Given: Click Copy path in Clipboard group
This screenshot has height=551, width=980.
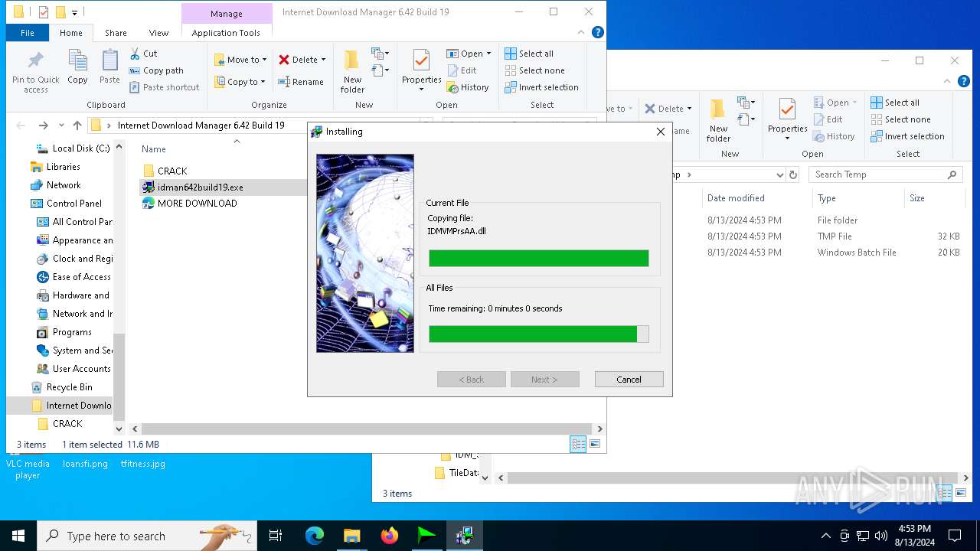Looking at the screenshot, I should tap(156, 70).
